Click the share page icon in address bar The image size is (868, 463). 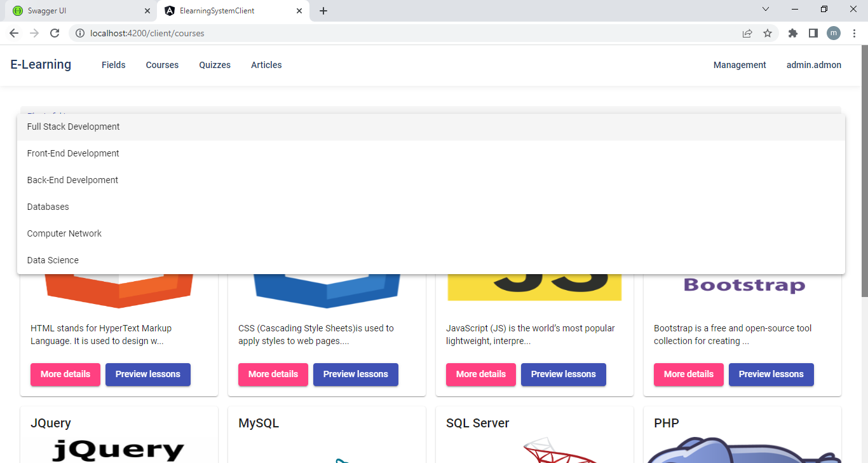pos(747,33)
